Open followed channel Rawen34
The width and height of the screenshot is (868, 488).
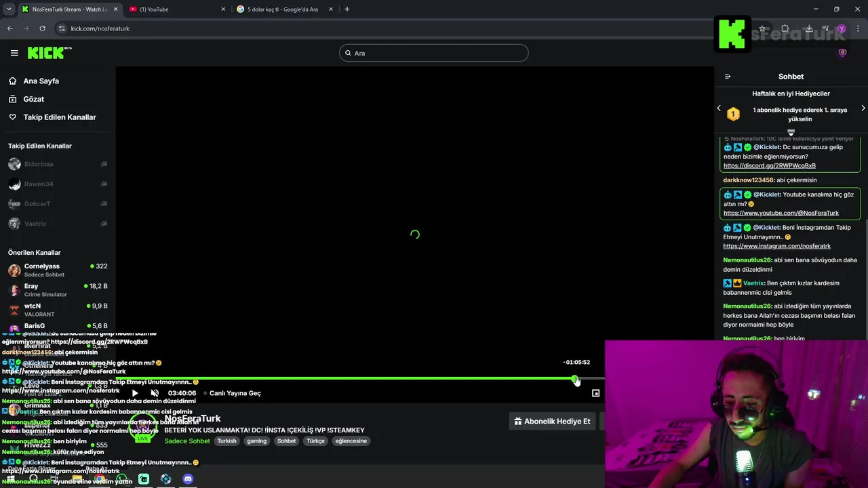(58, 184)
